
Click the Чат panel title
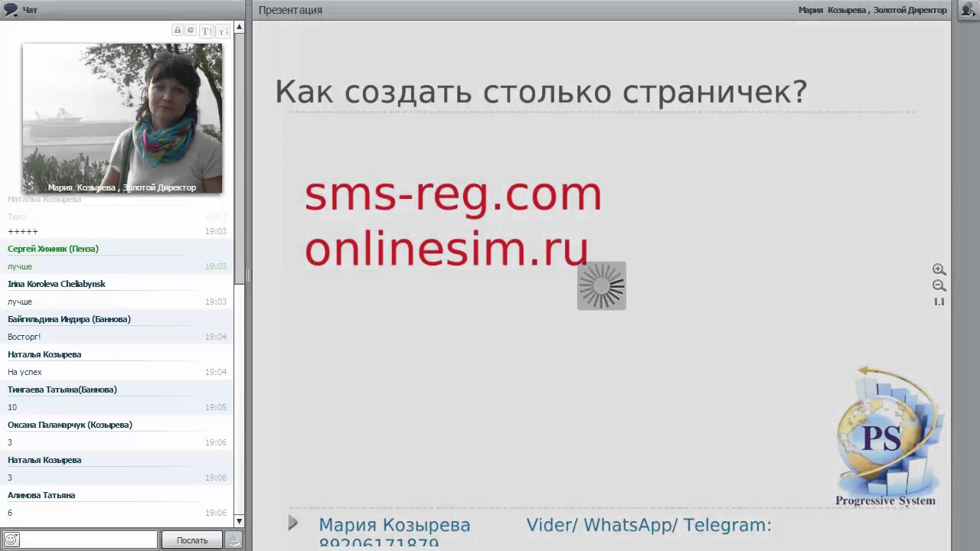(x=30, y=10)
